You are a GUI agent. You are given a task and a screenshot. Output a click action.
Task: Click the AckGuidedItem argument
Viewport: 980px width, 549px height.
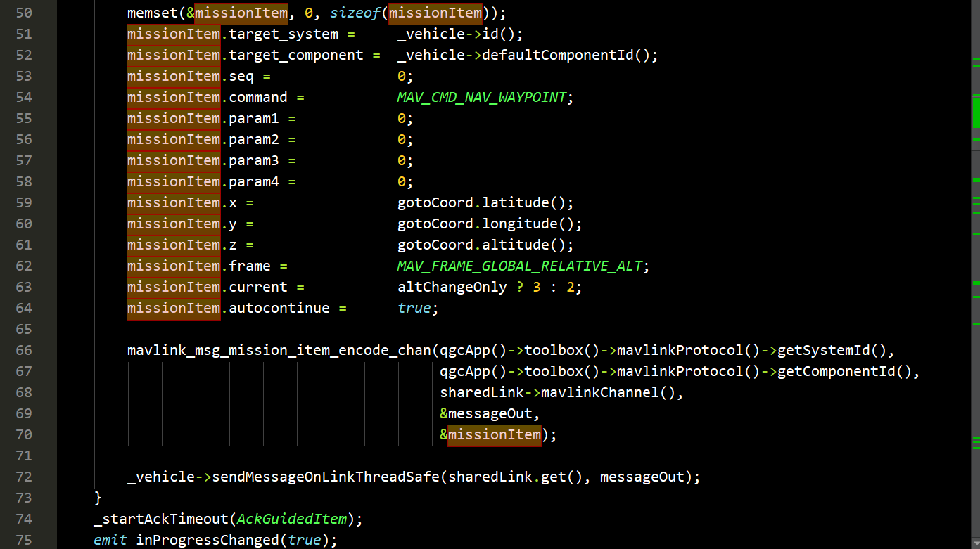[x=292, y=519]
